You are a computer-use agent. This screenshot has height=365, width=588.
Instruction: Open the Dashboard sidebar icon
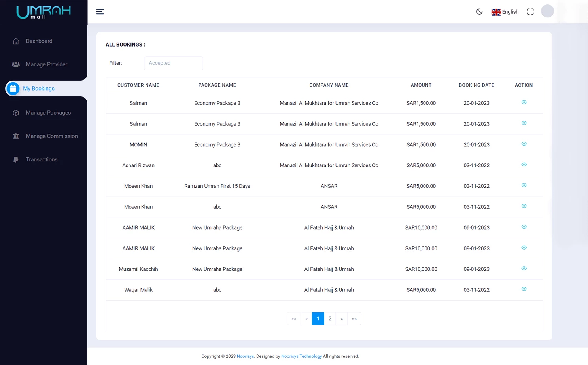tap(16, 41)
